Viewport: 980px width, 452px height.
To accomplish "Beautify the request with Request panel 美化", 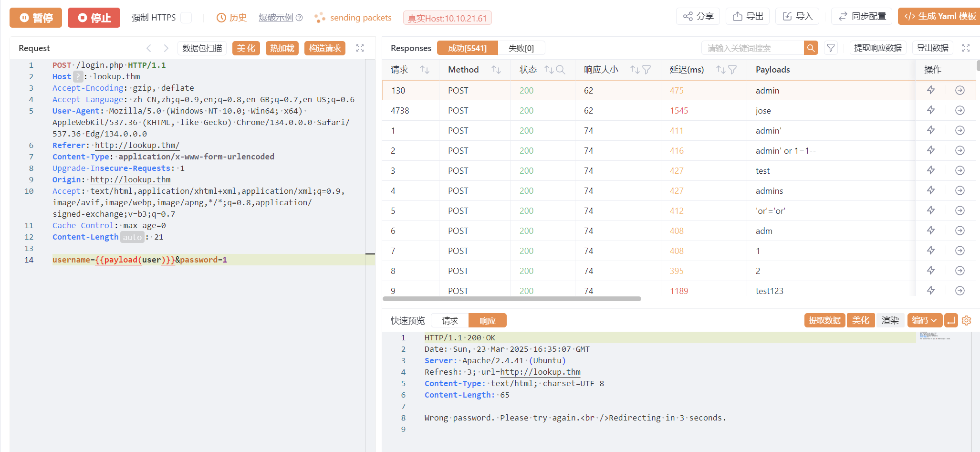I will pyautogui.click(x=246, y=48).
